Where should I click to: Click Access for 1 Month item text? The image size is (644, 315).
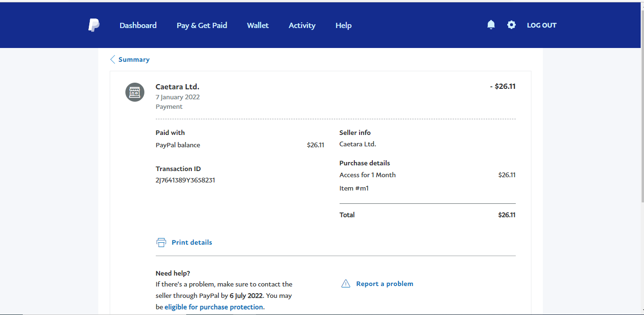(x=368, y=175)
